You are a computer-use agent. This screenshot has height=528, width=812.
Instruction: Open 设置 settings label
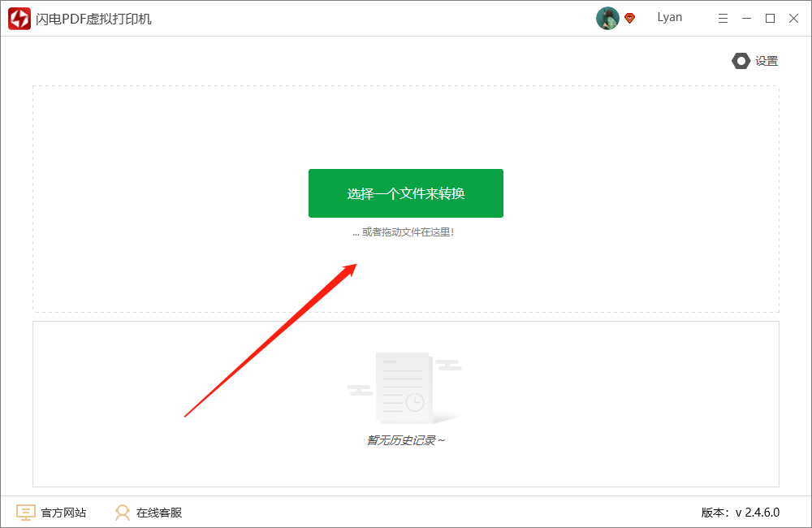click(767, 61)
